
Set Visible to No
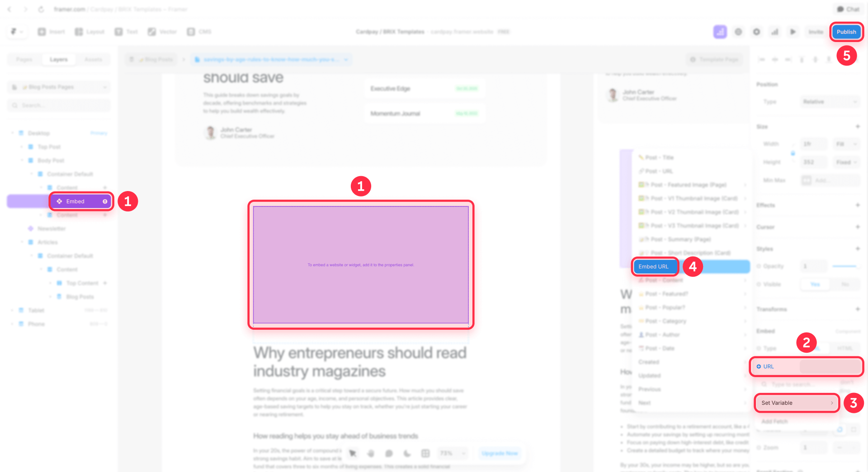point(845,284)
